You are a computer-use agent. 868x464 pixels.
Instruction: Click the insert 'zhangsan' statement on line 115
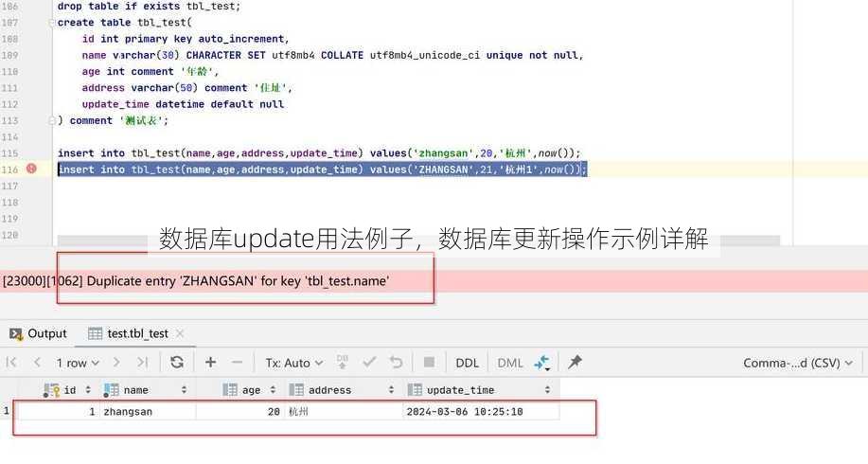pyautogui.click(x=319, y=153)
